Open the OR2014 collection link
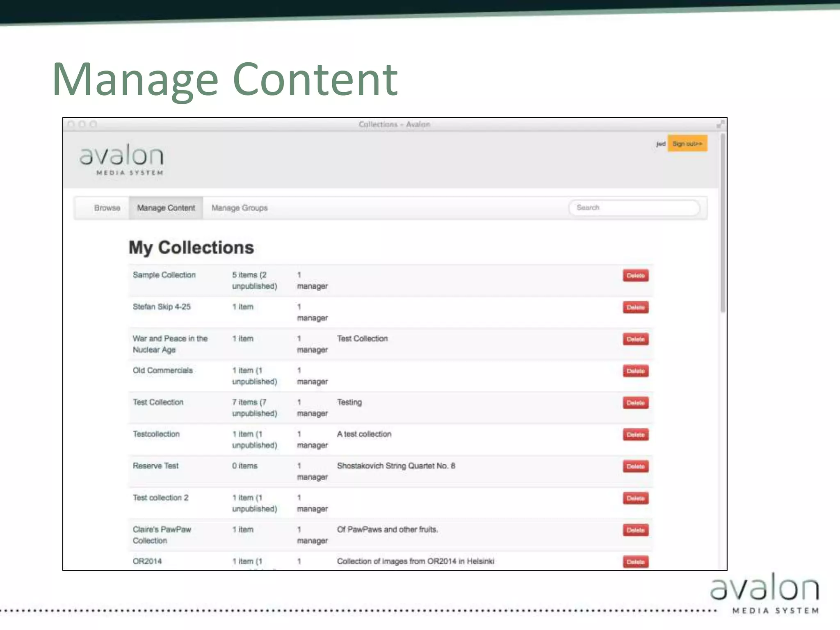Screen dimensions: 840x630 coord(147,561)
